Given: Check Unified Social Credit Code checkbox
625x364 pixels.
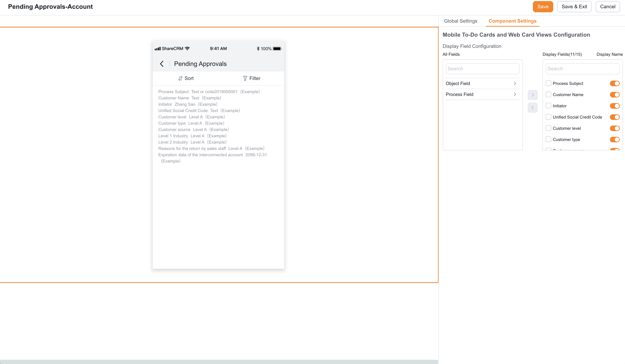Looking at the screenshot, I should coord(548,117).
